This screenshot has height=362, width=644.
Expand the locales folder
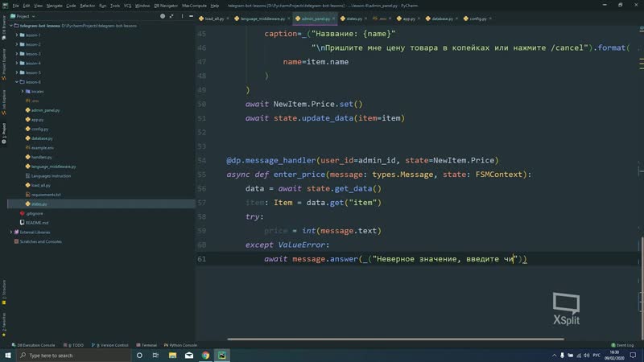[23, 92]
